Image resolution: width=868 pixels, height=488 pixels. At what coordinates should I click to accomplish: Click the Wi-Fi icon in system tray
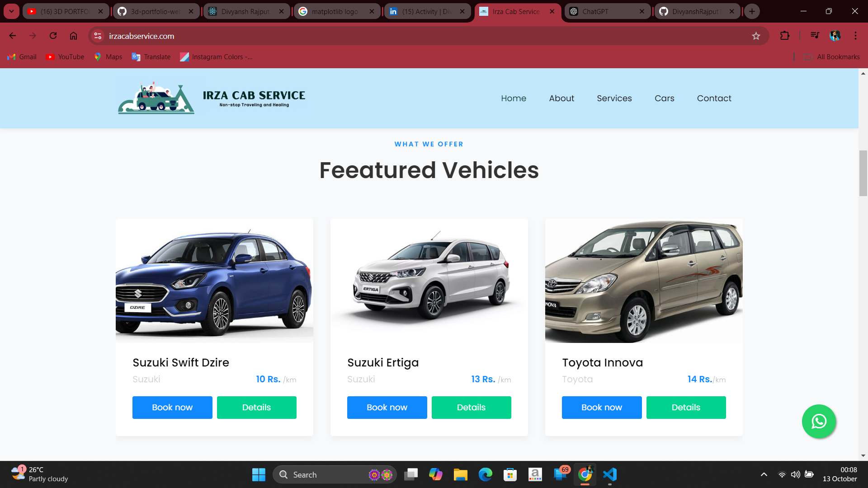(782, 474)
